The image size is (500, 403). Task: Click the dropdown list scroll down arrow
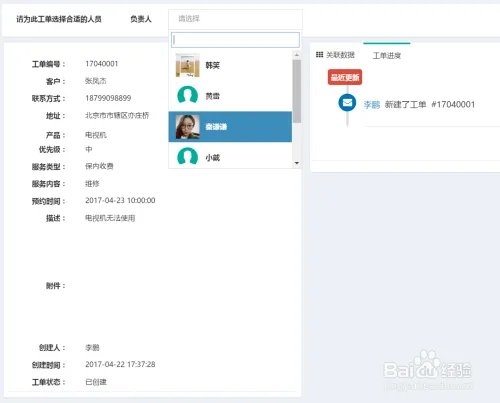tap(297, 163)
